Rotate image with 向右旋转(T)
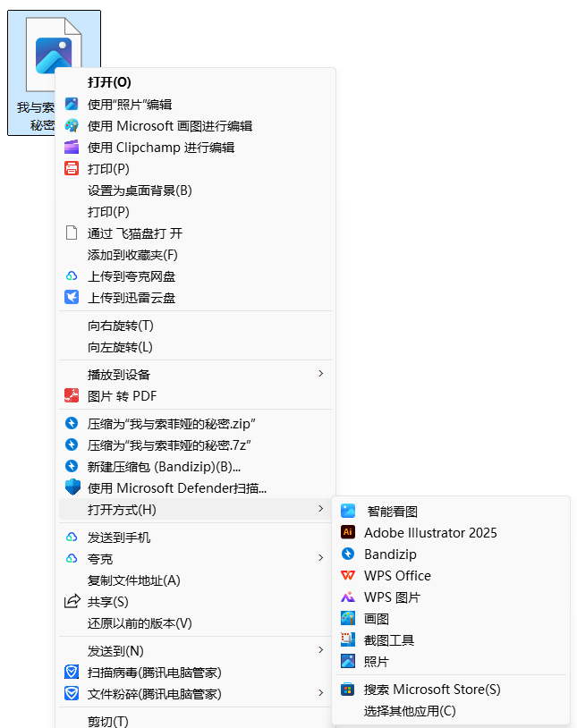Viewport: 577px width, 728px height. point(196,326)
